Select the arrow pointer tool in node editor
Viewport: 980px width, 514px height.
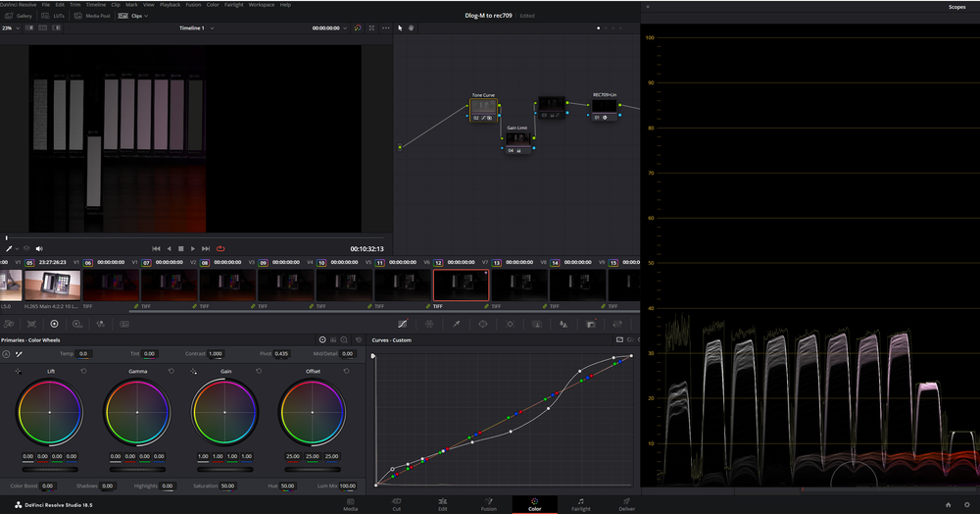click(x=400, y=28)
